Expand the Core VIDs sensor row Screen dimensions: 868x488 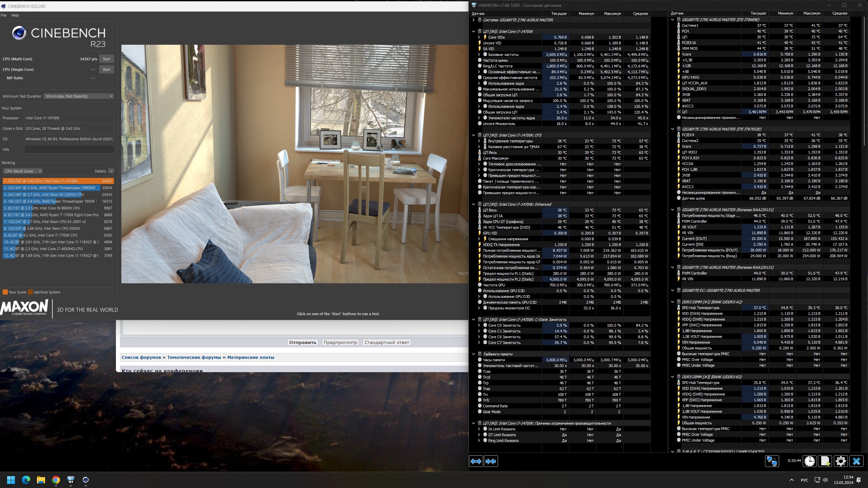[x=479, y=37]
